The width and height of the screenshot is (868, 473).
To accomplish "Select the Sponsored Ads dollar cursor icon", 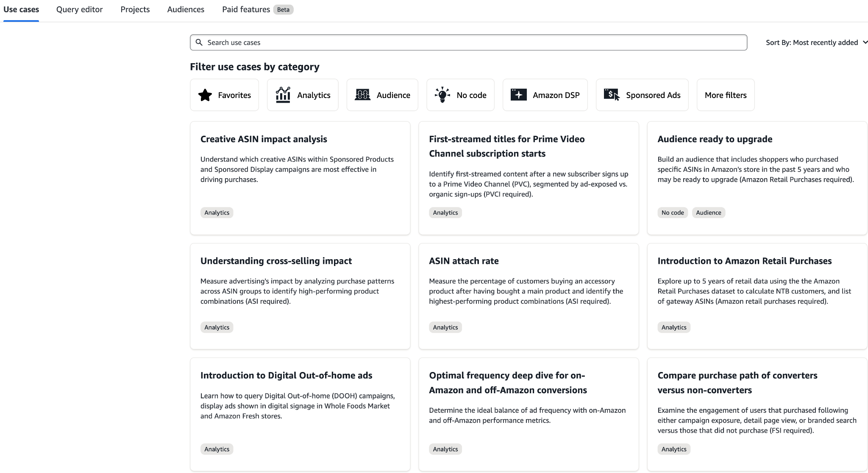I will point(612,95).
